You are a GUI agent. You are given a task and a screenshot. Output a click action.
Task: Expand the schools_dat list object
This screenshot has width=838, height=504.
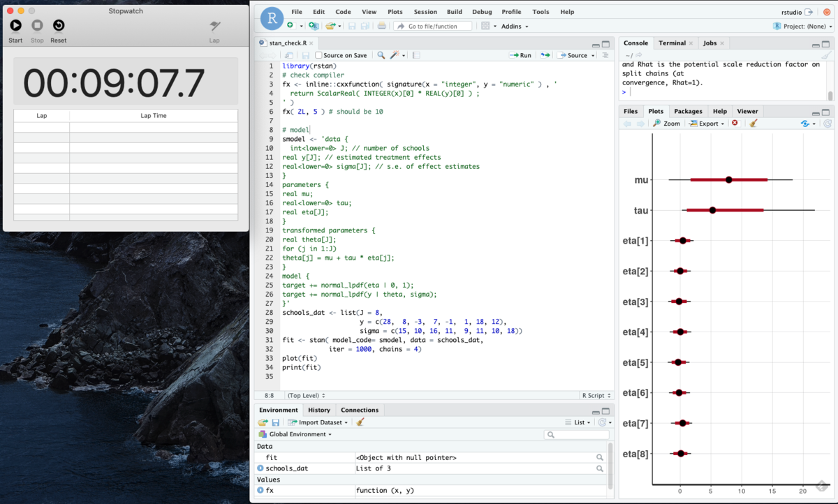pos(260,468)
